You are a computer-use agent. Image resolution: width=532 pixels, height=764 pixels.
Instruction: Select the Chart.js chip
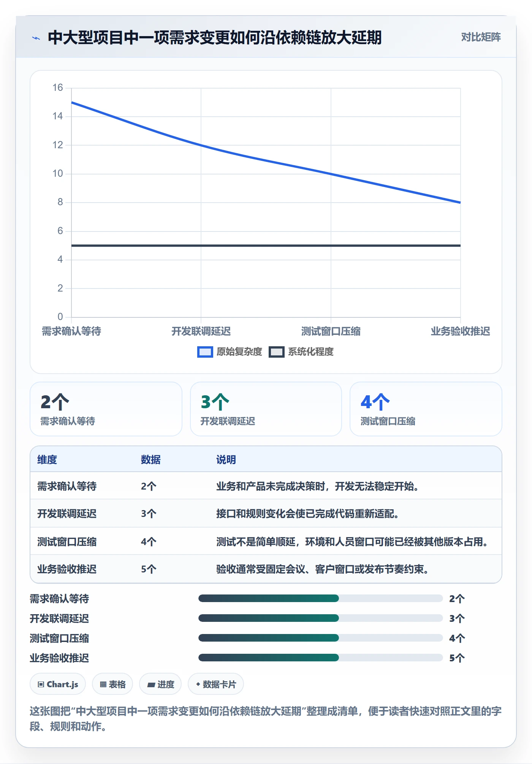(x=58, y=684)
